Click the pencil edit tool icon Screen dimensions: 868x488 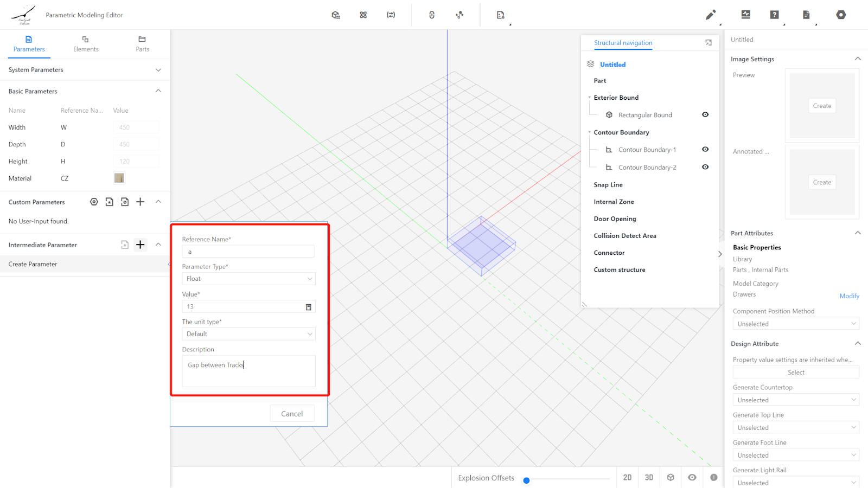[710, 15]
